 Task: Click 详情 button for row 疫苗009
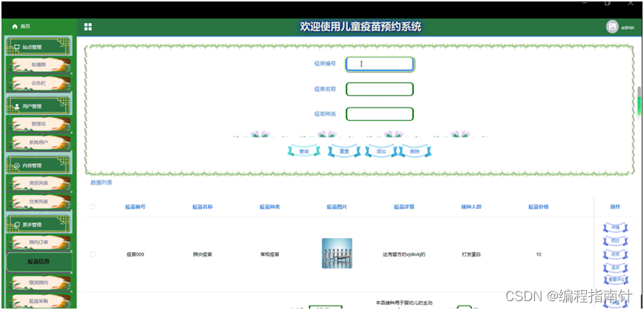point(615,227)
